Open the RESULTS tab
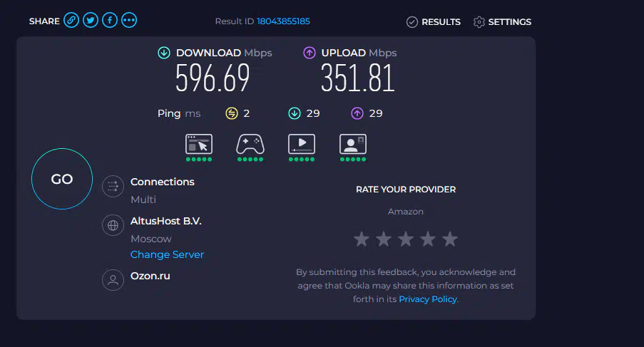This screenshot has width=644, height=347. click(x=434, y=22)
